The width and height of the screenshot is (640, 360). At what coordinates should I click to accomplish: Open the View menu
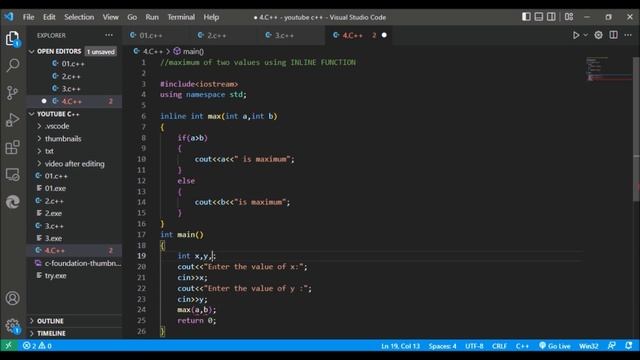coord(110,17)
